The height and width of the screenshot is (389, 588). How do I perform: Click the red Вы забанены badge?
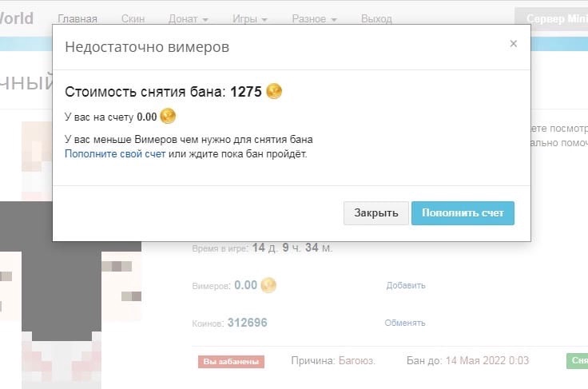(231, 361)
